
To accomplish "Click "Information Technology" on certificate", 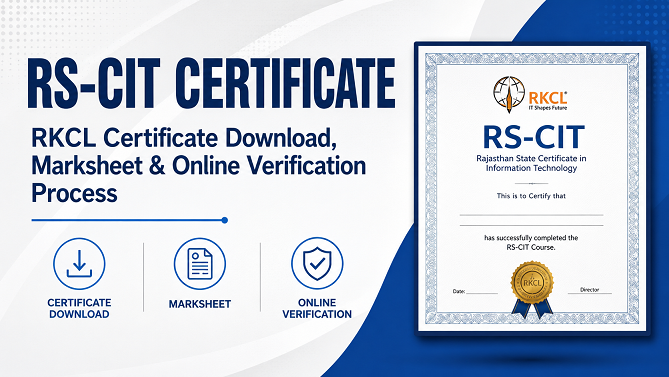I will [531, 168].
